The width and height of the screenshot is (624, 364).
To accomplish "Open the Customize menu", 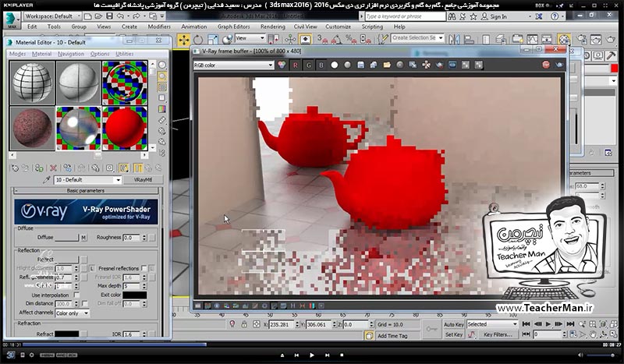I will [338, 27].
